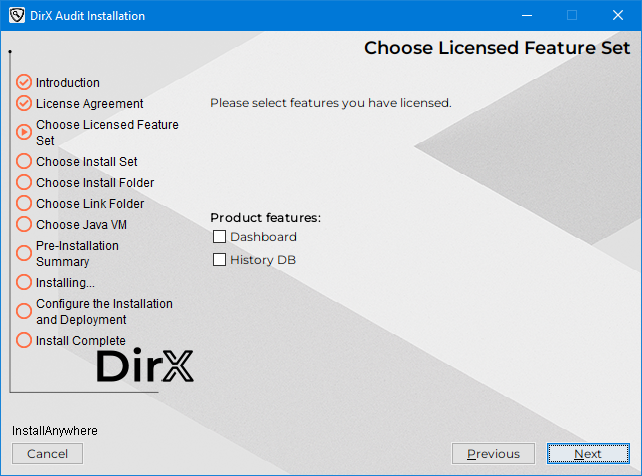Click the DirX logo image
The height and width of the screenshot is (476, 642).
[145, 367]
